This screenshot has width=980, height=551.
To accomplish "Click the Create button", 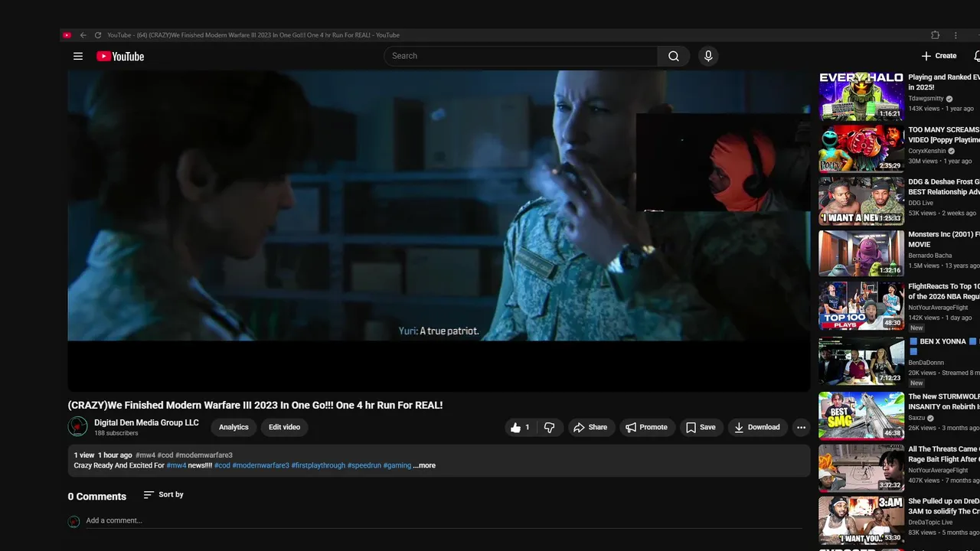I will [939, 56].
